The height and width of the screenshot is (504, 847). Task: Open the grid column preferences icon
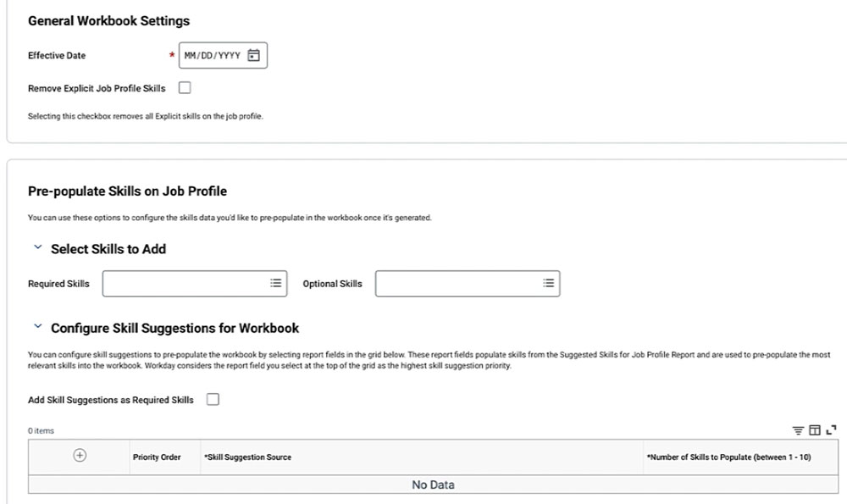pyautogui.click(x=815, y=430)
